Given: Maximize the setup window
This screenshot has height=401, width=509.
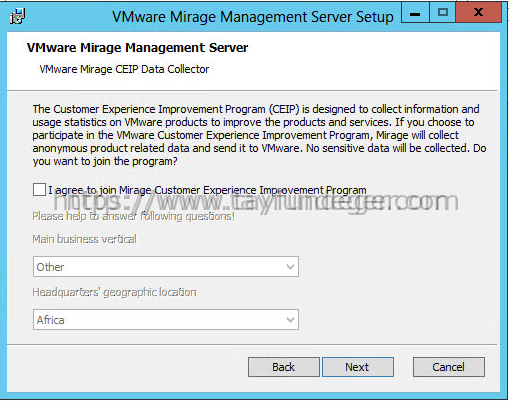Looking at the screenshot, I should (x=442, y=13).
